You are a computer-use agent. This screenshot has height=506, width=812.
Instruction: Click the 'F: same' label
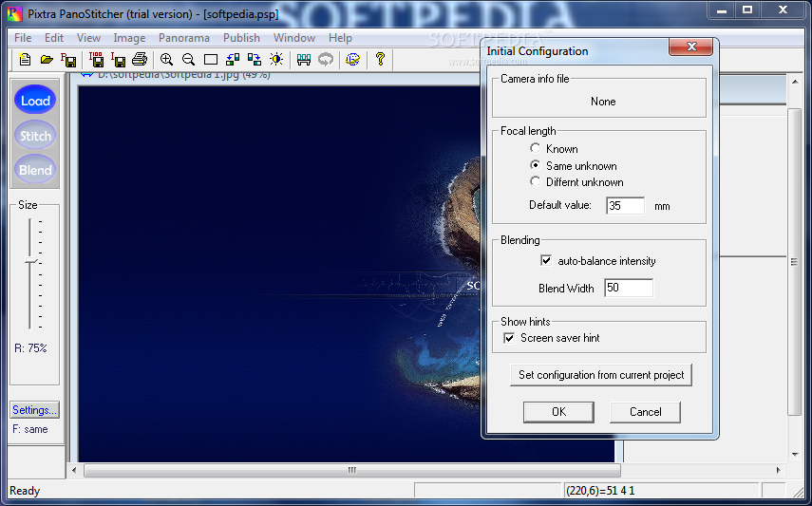point(30,429)
